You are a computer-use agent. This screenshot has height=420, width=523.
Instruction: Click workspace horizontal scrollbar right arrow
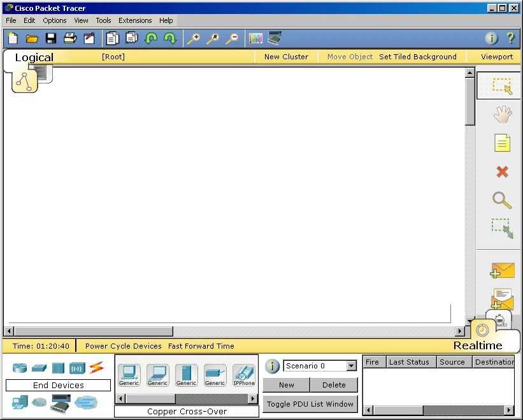pos(460,331)
